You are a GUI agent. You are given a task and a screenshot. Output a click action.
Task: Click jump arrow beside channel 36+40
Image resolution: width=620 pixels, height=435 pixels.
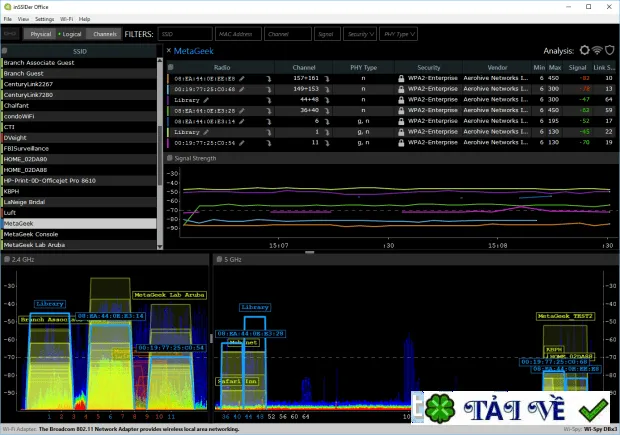point(327,111)
